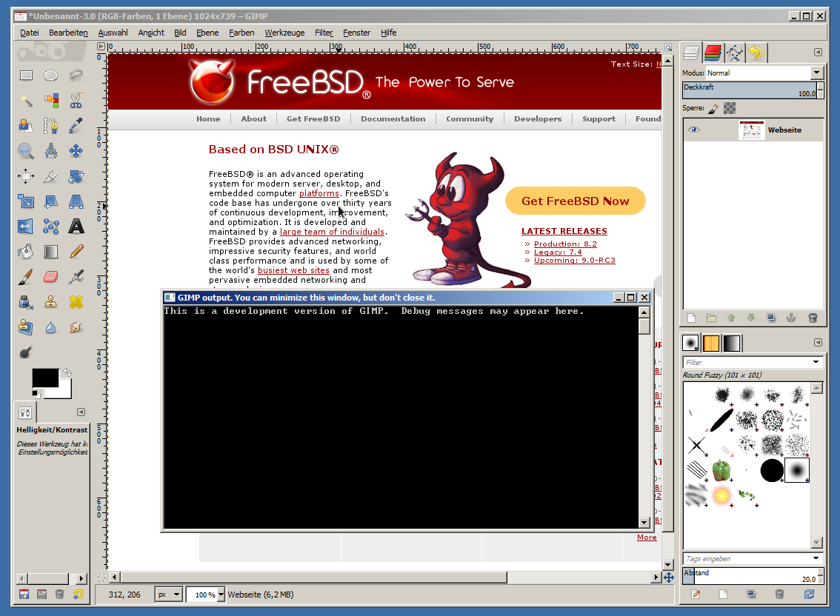Delete the layer with trash icon
This screenshot has width=840, height=616.
(813, 318)
